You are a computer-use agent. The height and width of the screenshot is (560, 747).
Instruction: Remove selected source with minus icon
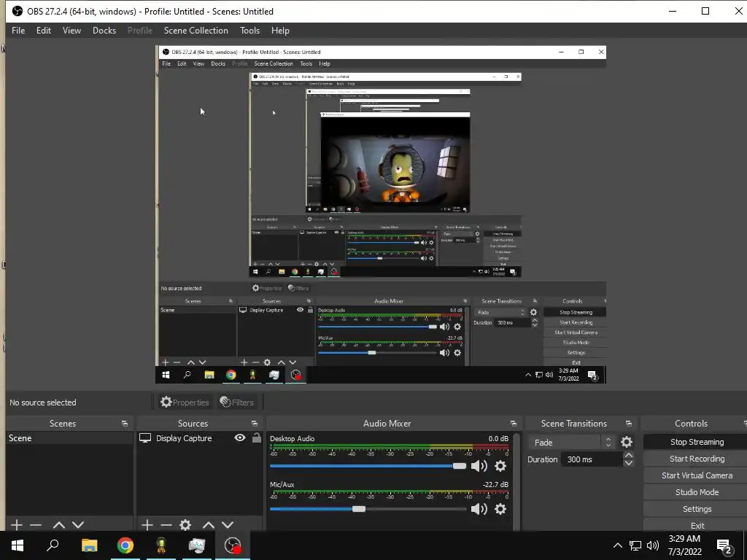pyautogui.click(x=166, y=524)
